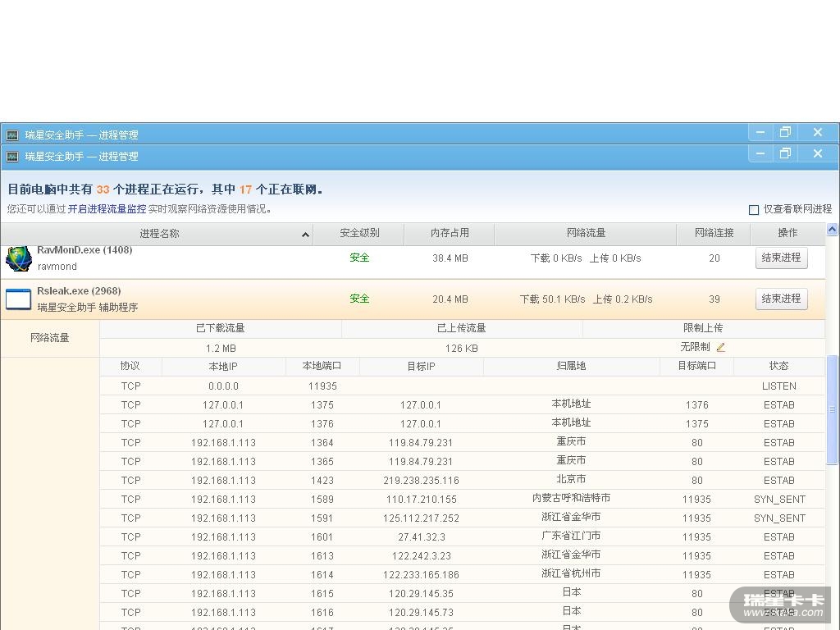Click the 已上传流量 header

coord(461,328)
